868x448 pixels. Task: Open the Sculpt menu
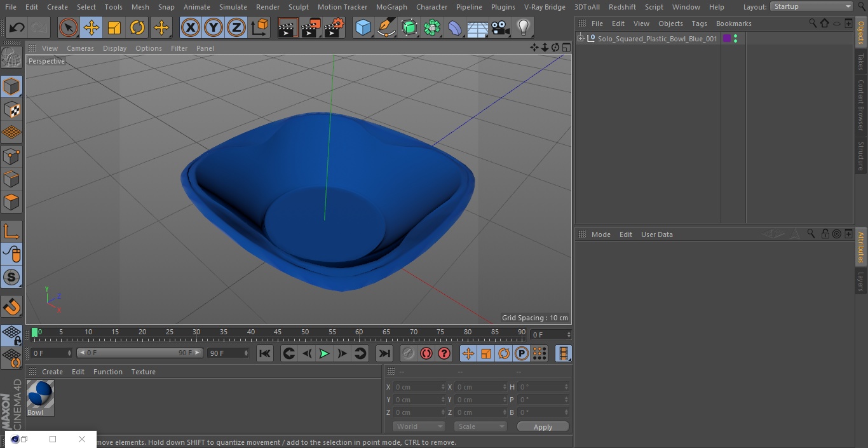(298, 7)
